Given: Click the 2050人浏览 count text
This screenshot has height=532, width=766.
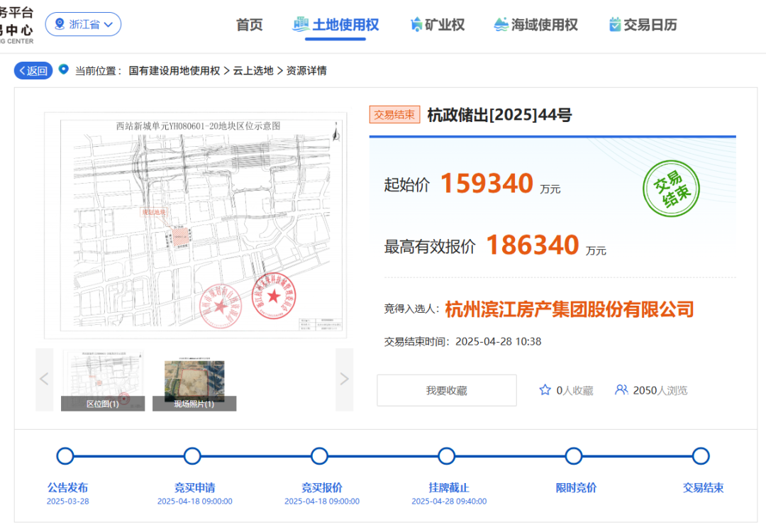Looking at the screenshot, I should click(x=660, y=390).
